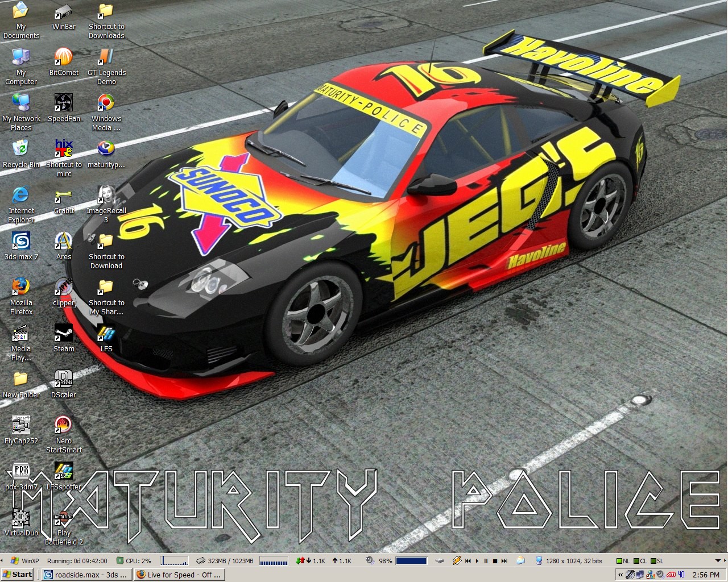Select the LFS desktop icon
The width and height of the screenshot is (728, 582).
tap(106, 338)
